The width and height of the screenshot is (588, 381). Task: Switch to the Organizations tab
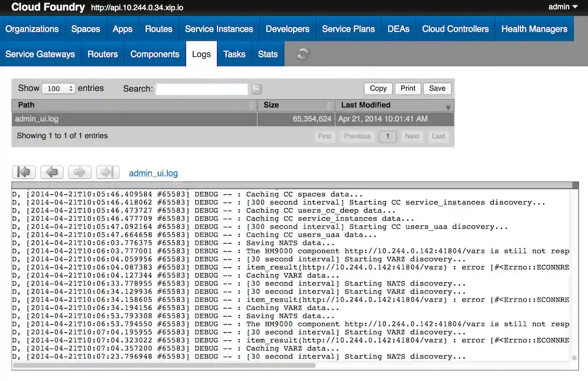click(32, 29)
